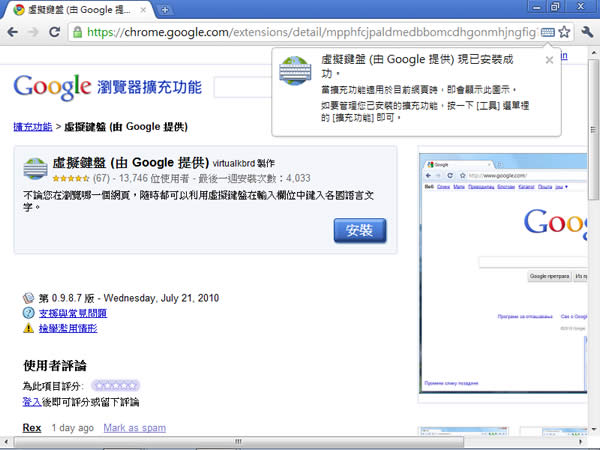Click the vertical scrollbar thumb
This screenshot has width=600, height=450.
593,129
